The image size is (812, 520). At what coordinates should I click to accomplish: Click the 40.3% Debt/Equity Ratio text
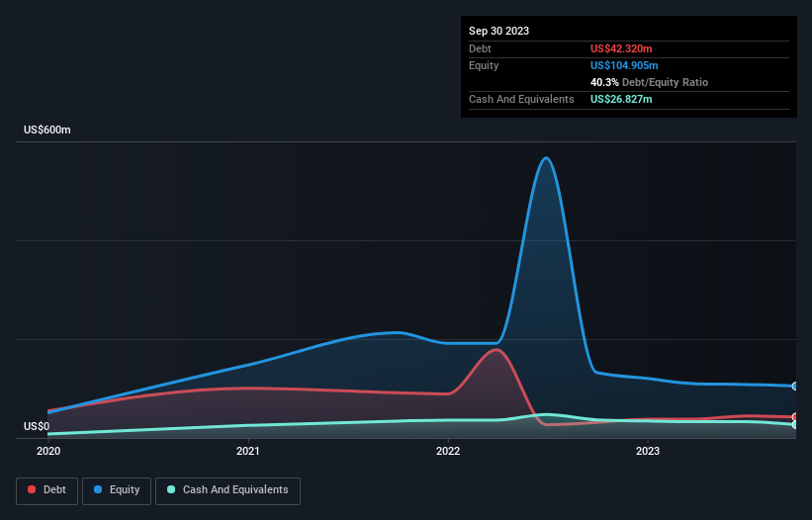click(649, 82)
